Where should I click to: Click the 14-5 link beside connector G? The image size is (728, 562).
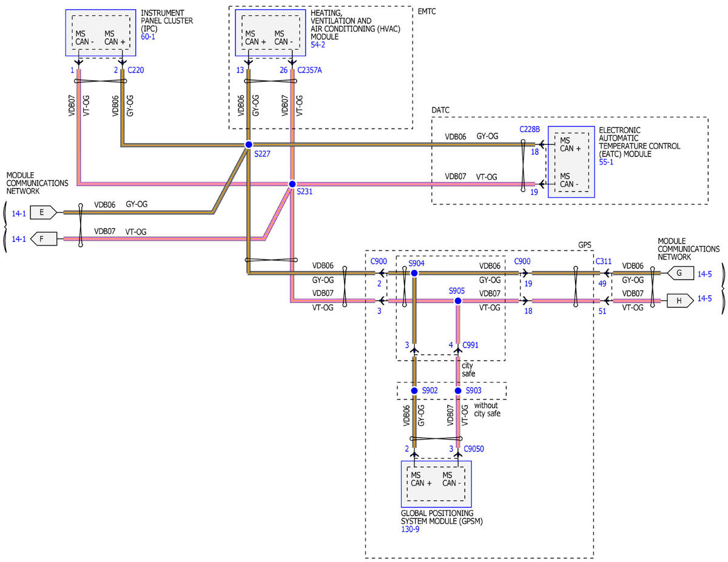pyautogui.click(x=706, y=273)
